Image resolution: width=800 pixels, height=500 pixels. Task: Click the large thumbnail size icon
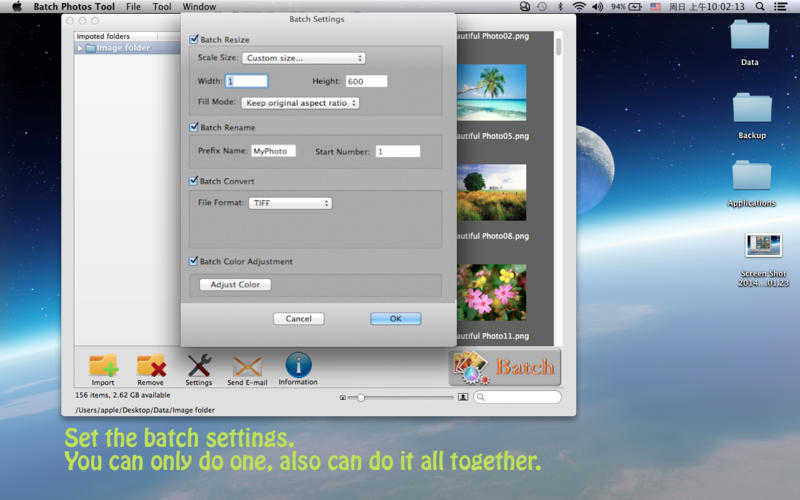463,397
